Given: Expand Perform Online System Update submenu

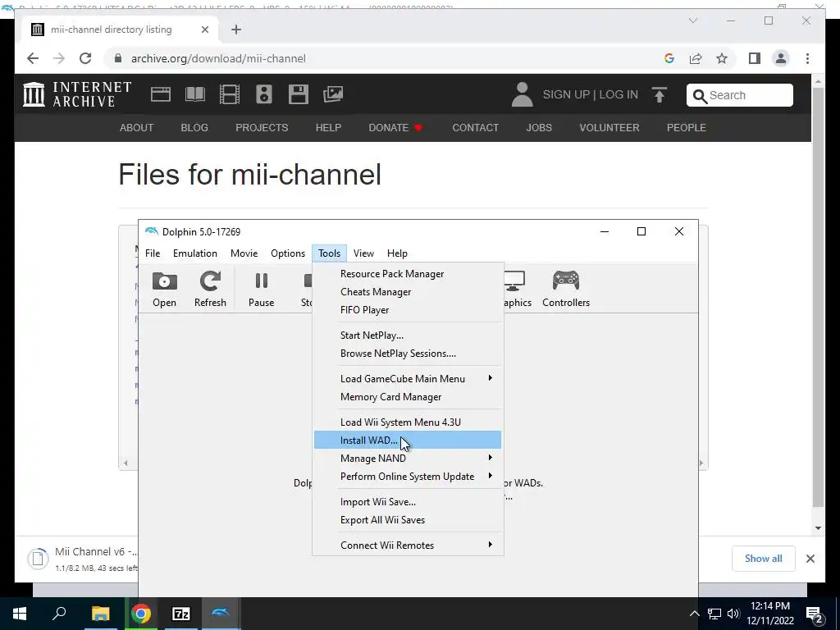Looking at the screenshot, I should (x=408, y=477).
